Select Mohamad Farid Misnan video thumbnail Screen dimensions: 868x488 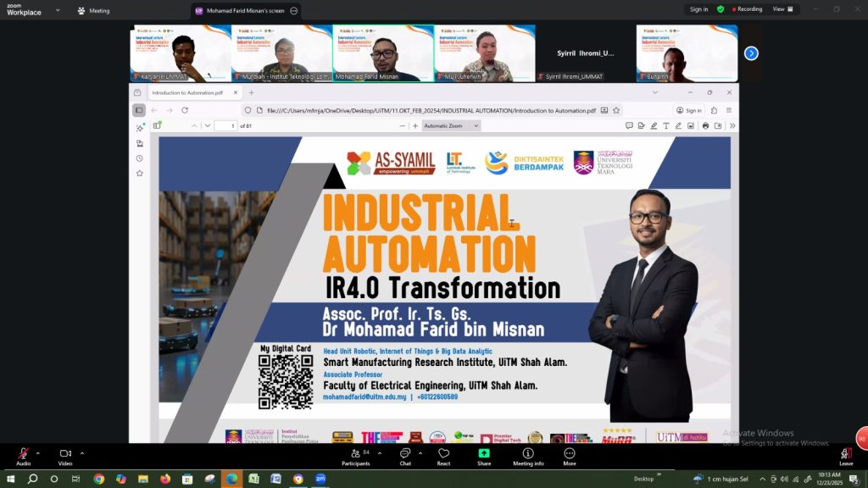click(383, 53)
